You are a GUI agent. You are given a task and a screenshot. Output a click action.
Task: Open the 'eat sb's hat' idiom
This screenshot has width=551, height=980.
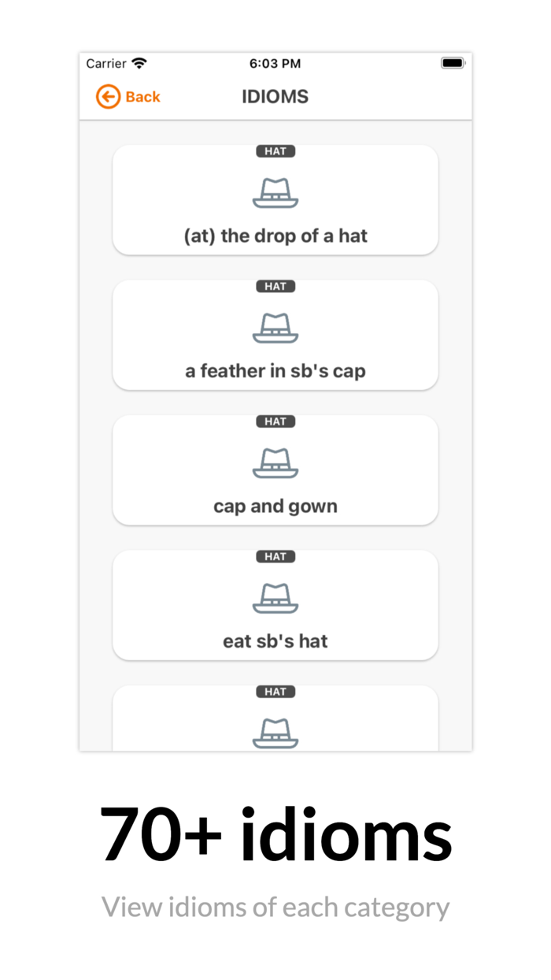[x=275, y=605]
